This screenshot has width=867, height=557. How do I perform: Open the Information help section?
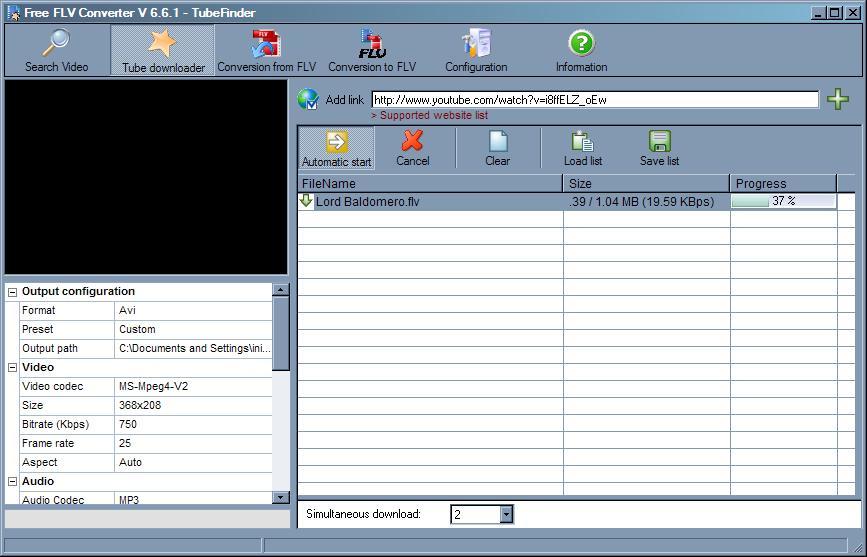click(x=581, y=50)
